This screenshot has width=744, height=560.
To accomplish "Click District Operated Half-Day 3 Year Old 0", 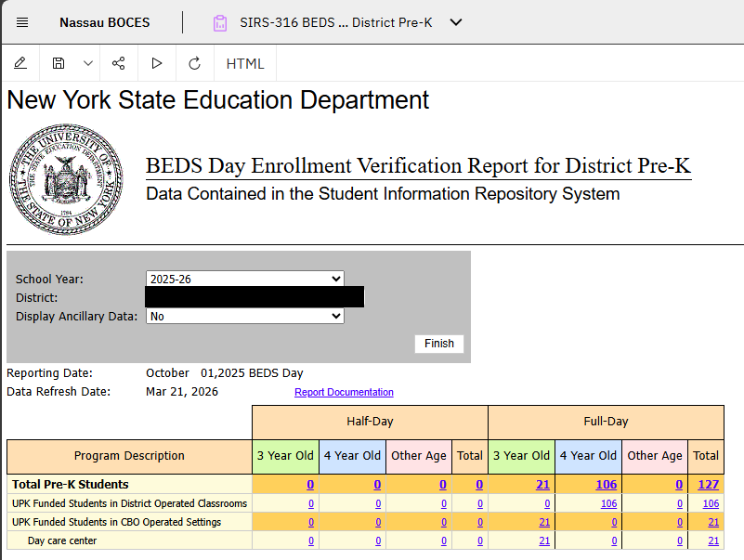I will (311, 503).
